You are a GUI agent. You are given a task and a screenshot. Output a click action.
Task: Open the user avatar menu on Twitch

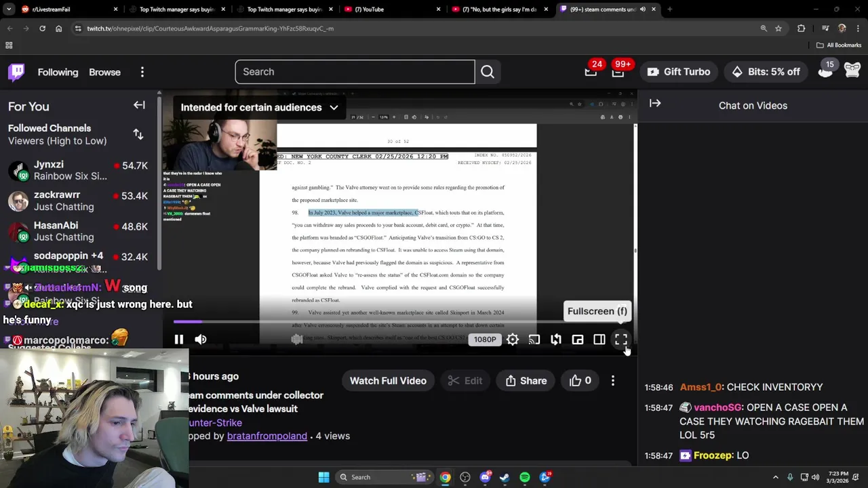(852, 70)
